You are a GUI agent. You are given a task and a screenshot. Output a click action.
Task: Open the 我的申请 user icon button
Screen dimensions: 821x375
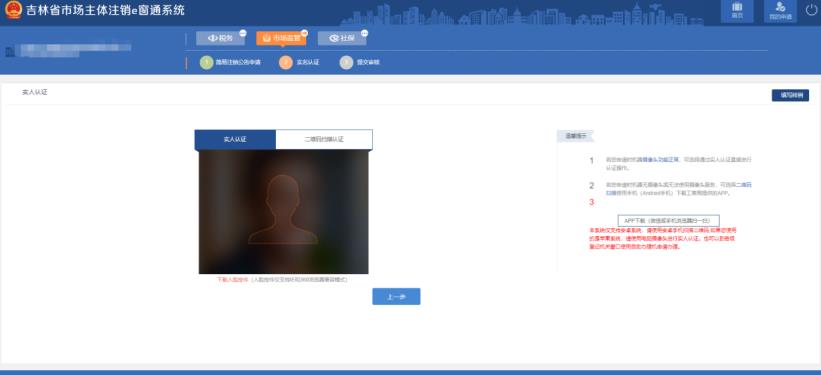pyautogui.click(x=780, y=10)
